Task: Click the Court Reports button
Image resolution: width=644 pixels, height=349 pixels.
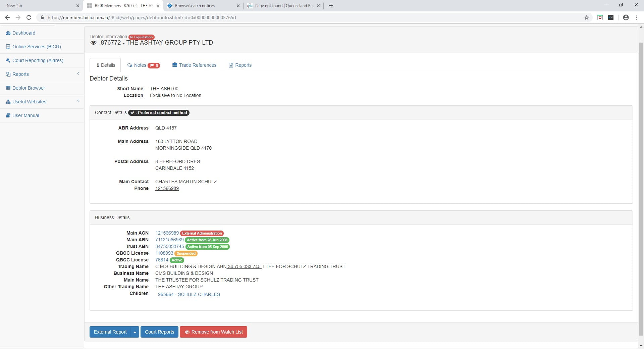Action: [159, 332]
